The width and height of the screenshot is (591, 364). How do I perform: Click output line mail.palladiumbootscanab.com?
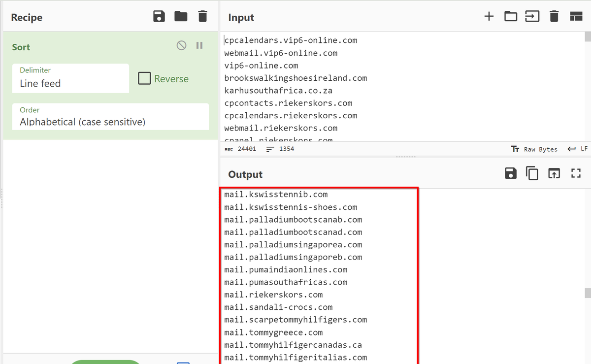tap(293, 220)
